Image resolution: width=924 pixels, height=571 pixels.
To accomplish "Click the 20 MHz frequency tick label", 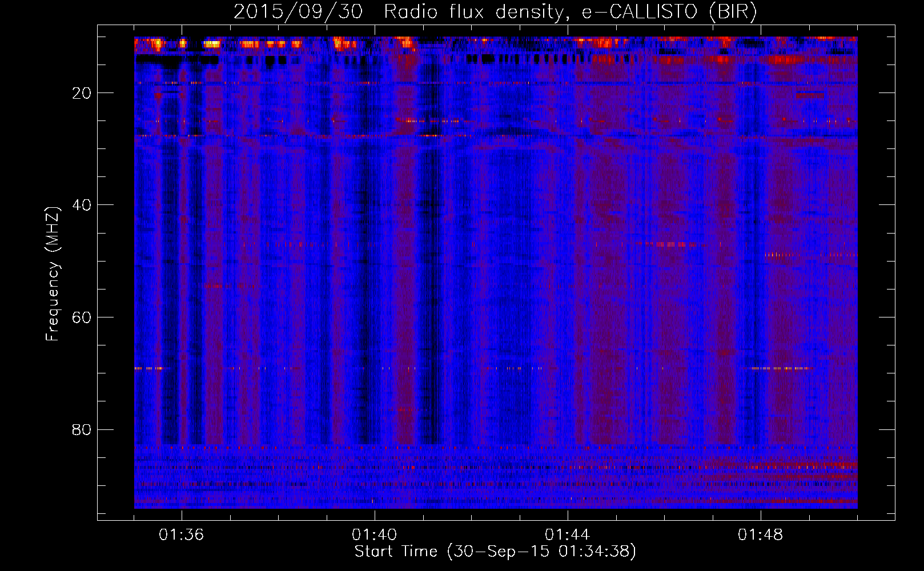I will tap(82, 93).
